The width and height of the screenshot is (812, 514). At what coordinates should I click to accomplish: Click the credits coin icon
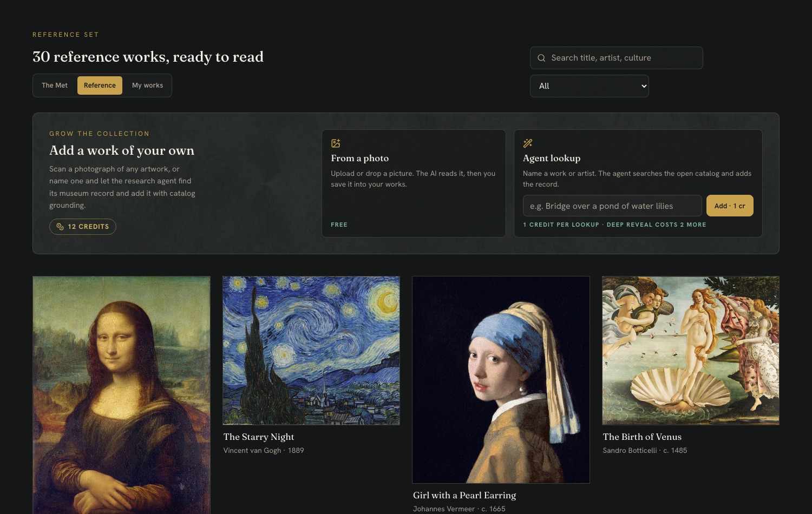coord(60,227)
